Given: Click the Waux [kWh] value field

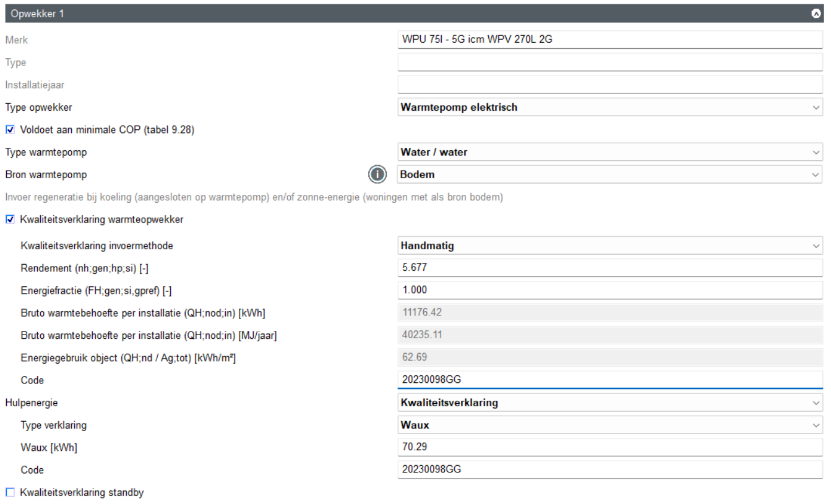Looking at the screenshot, I should coord(609,448).
